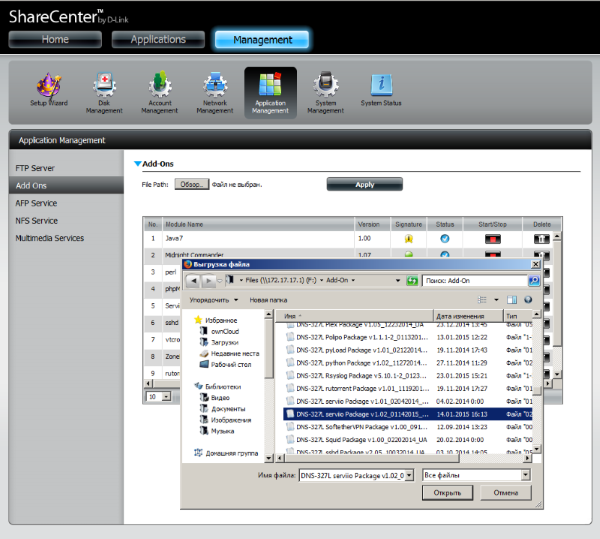Screen dimensions: 600x539
Task: Select python Package v1.02 file
Action: tap(408, 363)
